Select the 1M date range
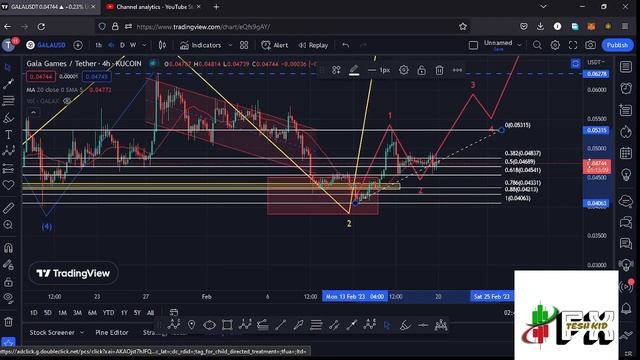This screenshot has height=360, width=640. click(x=62, y=313)
